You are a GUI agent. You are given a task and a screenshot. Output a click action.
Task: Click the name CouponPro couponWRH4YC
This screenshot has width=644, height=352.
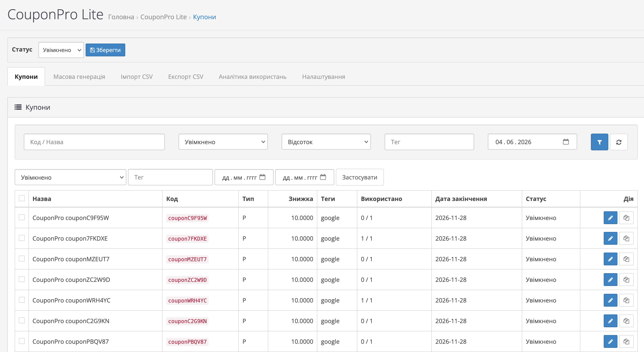[71, 300]
